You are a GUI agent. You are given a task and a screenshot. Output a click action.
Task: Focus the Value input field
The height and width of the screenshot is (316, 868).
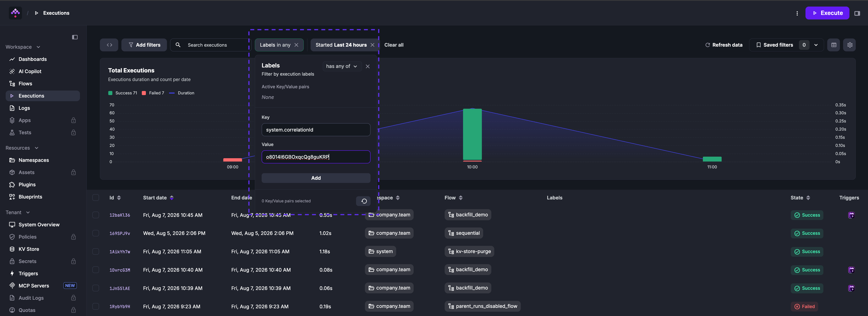316,157
